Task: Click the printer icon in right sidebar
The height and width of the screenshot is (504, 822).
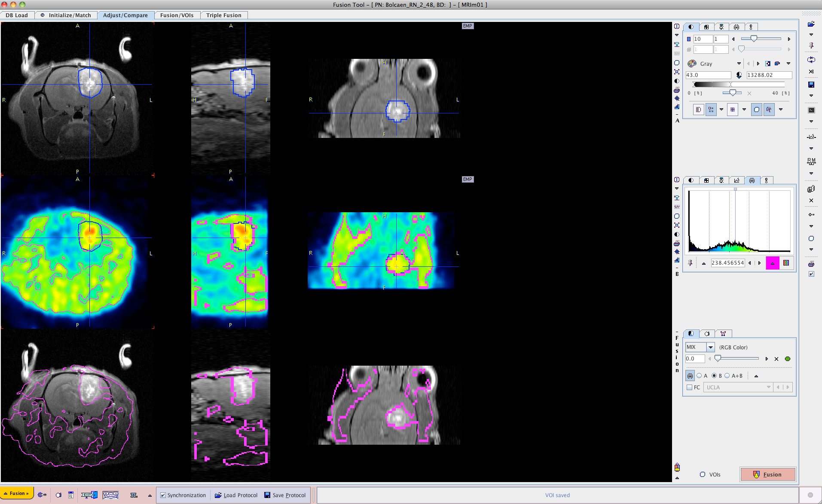Action: (x=811, y=264)
